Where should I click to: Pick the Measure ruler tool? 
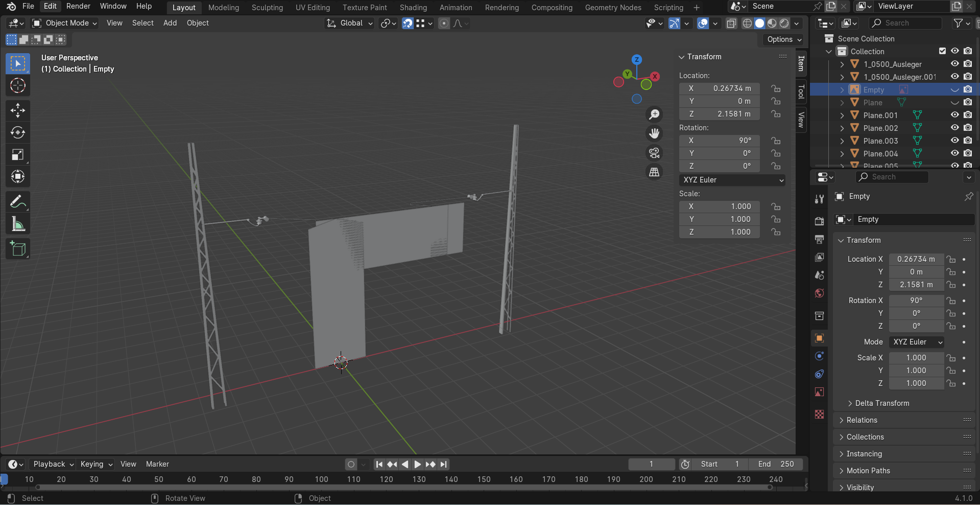point(18,224)
